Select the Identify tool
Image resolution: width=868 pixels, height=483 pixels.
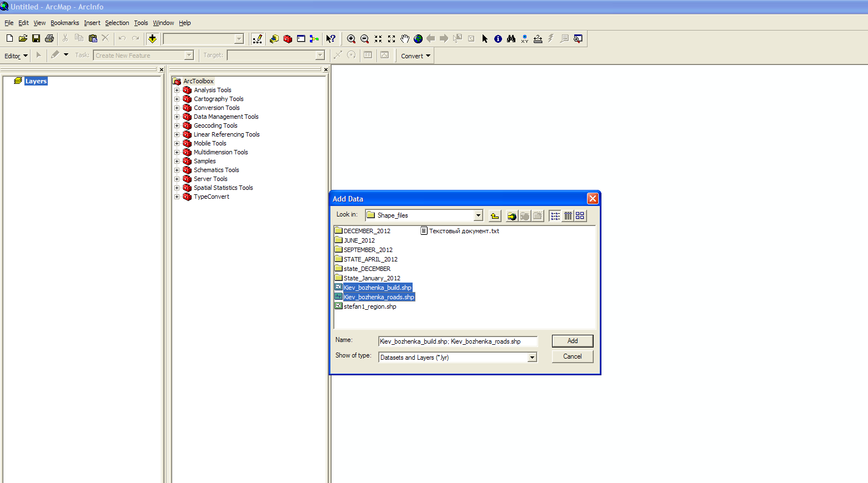(498, 39)
